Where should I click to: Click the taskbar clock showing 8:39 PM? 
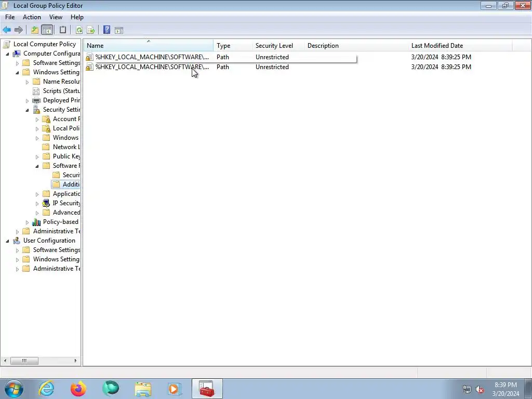pos(506,385)
